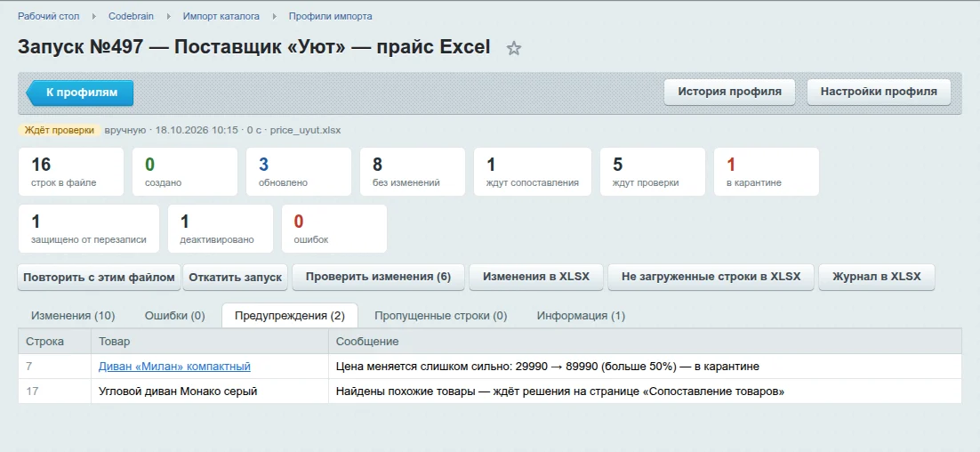Open Настройки профиля
Screen dimensions: 980x452
coord(879,92)
